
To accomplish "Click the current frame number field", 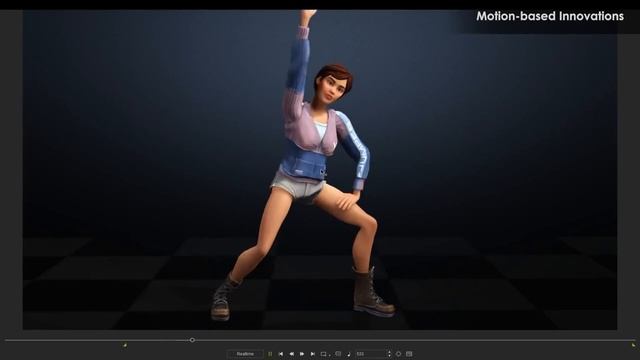I will (370, 354).
